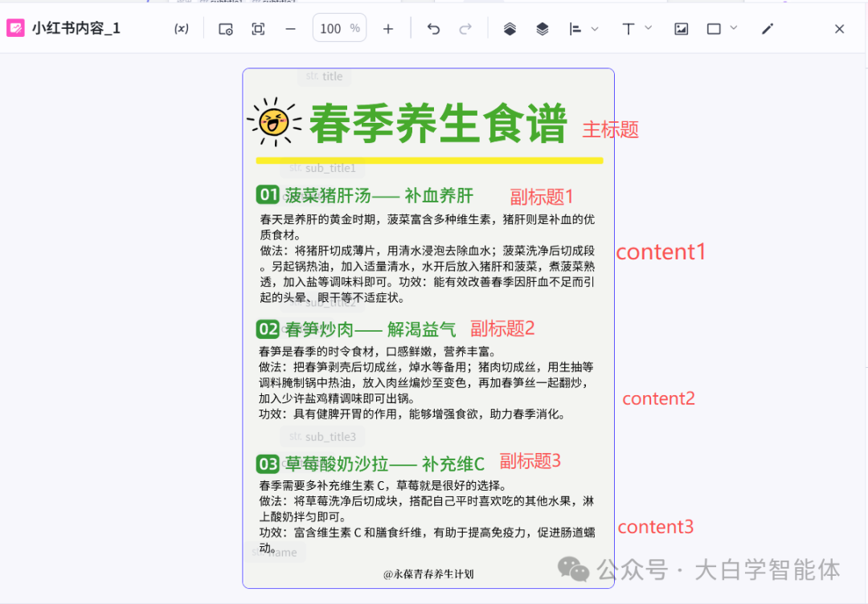The width and height of the screenshot is (868, 604).
Task: Redo the last undone action
Action: tap(465, 29)
